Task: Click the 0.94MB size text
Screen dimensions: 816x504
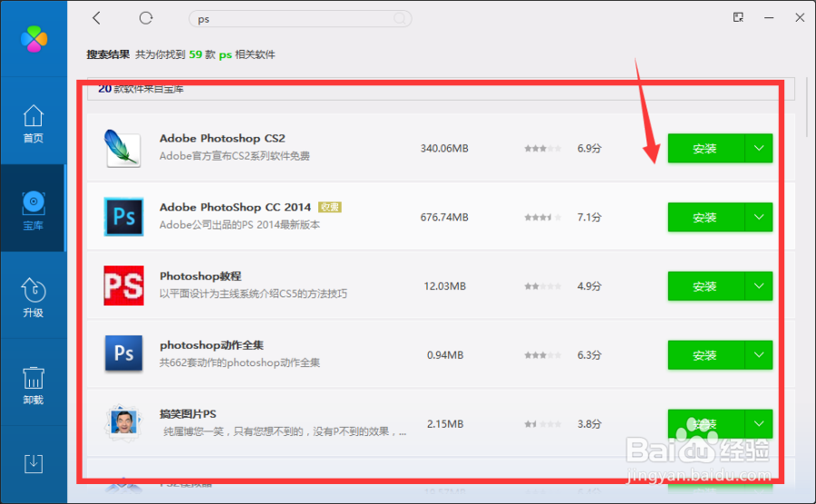Action: pyautogui.click(x=445, y=355)
